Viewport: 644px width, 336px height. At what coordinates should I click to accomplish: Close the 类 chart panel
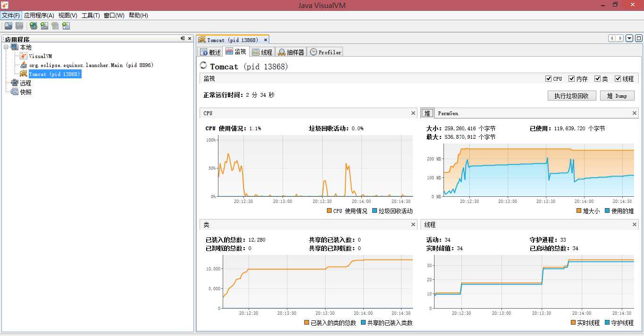coord(413,225)
